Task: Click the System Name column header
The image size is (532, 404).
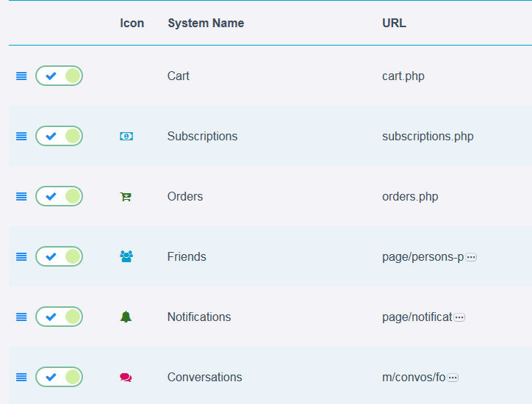Action: (x=206, y=23)
